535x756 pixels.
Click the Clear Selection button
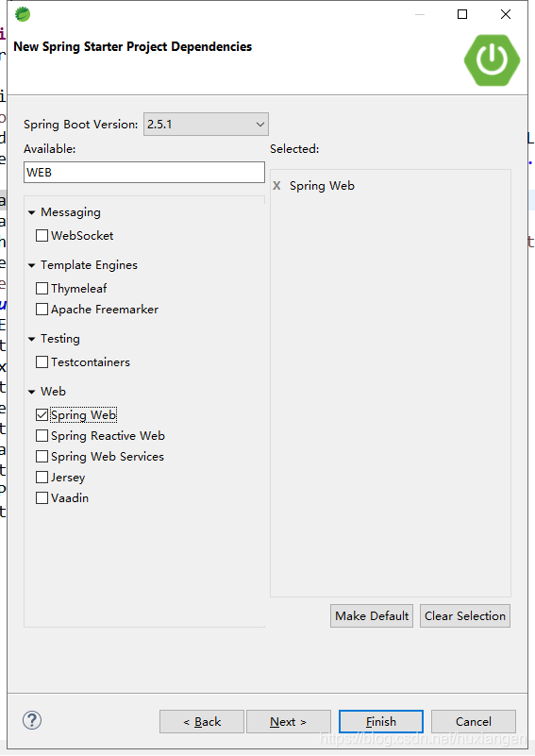pos(465,615)
